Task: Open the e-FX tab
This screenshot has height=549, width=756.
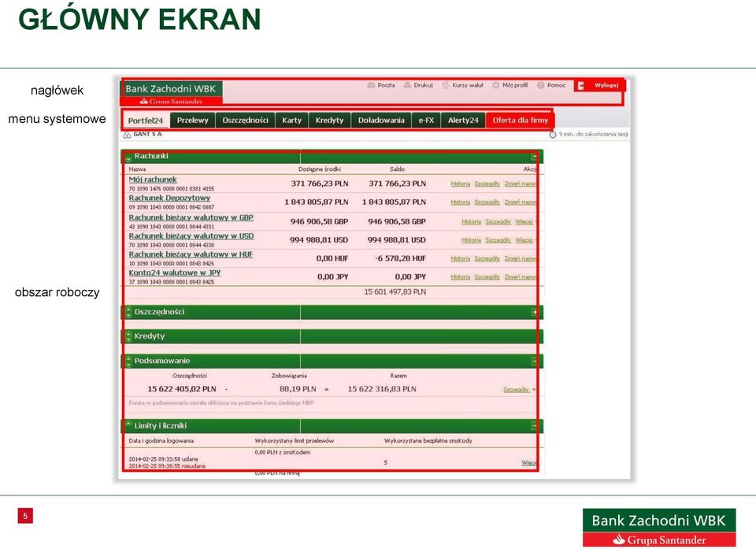Action: tap(426, 121)
